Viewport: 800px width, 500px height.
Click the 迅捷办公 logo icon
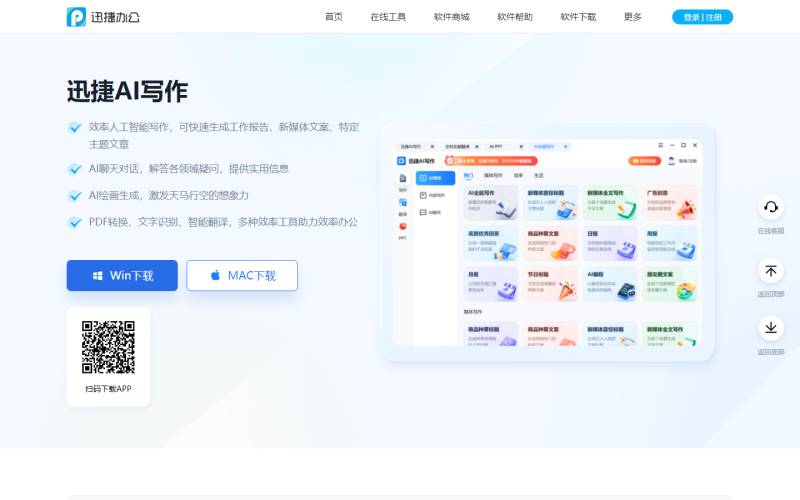coord(76,17)
